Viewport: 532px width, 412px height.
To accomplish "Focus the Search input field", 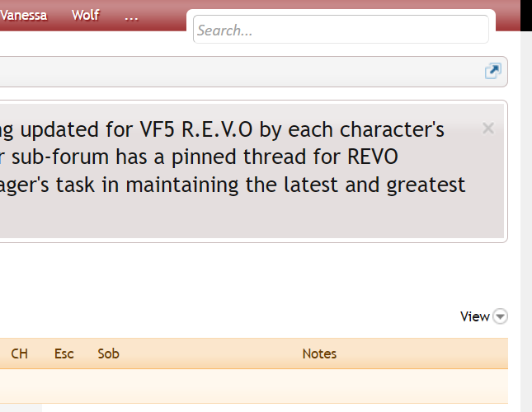I will coord(341,30).
